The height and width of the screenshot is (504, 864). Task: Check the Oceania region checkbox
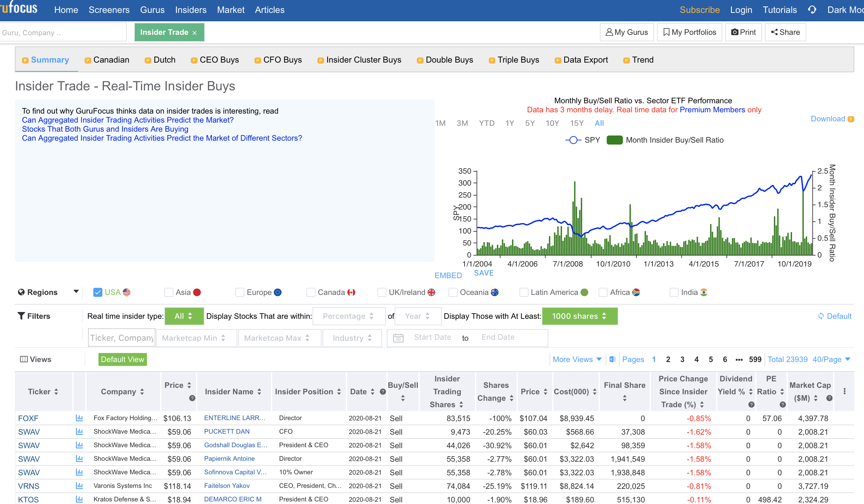[453, 292]
